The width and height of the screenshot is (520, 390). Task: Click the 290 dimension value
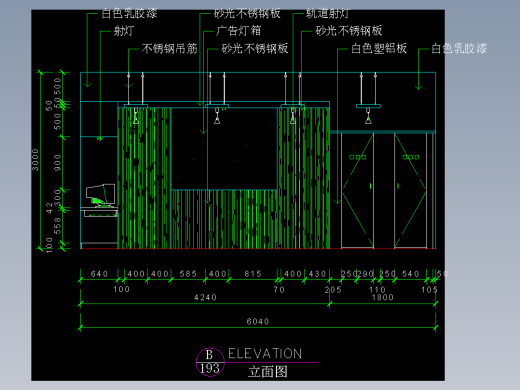pos(365,274)
